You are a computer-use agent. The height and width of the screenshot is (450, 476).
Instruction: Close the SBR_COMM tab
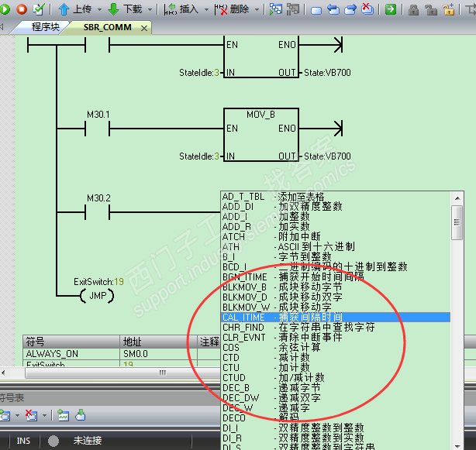[144, 28]
